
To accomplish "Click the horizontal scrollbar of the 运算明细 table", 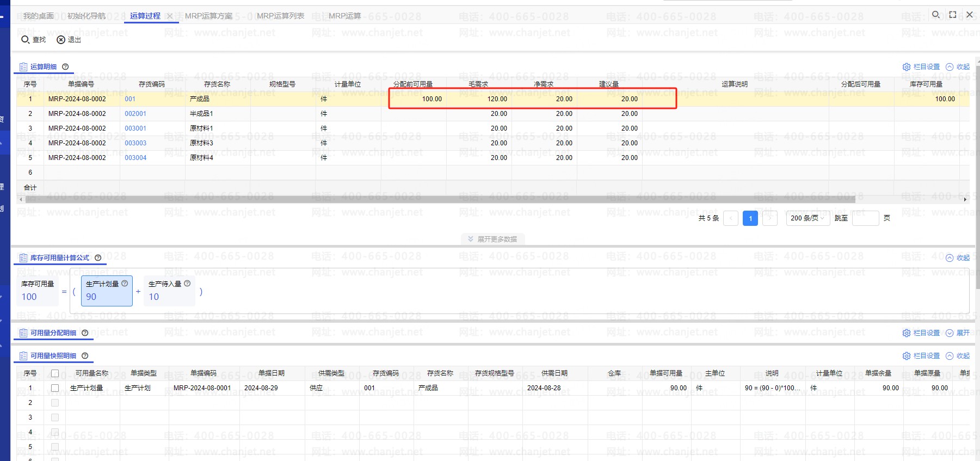I will [x=440, y=199].
